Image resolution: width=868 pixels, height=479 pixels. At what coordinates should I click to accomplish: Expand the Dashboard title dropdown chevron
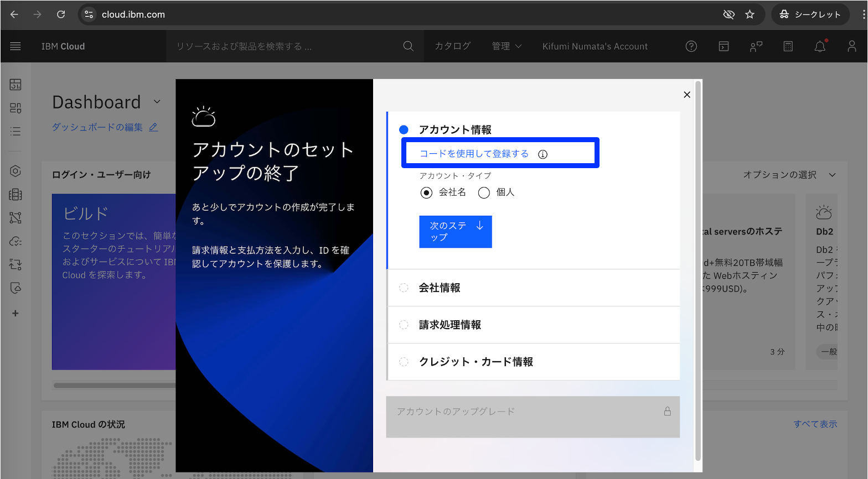pyautogui.click(x=157, y=102)
